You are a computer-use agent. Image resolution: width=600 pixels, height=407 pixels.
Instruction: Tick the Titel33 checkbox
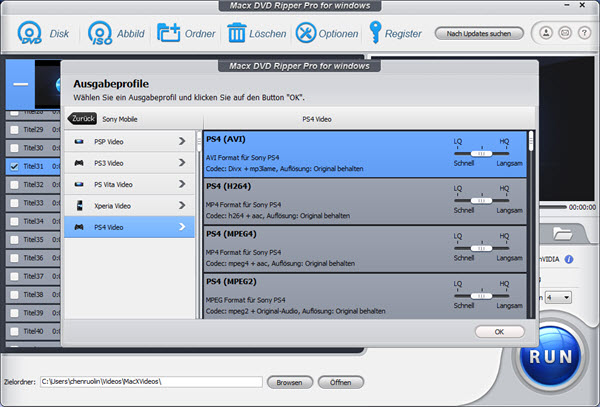click(x=14, y=203)
